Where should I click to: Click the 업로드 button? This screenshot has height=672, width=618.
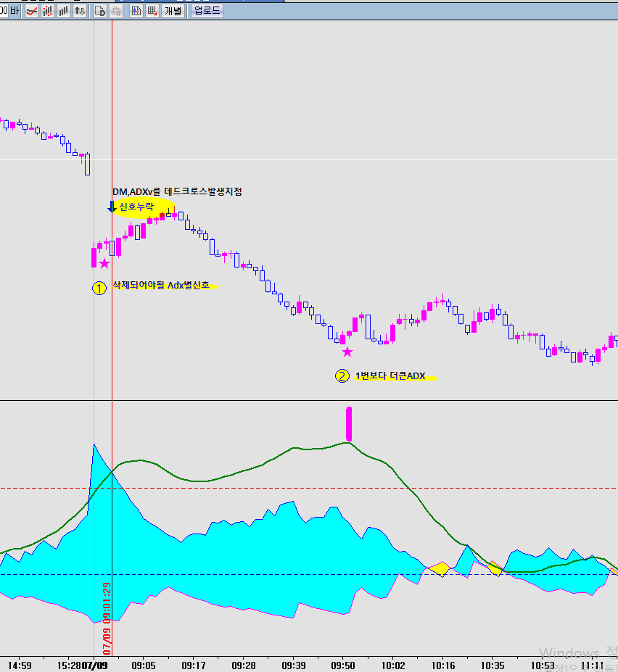207,11
